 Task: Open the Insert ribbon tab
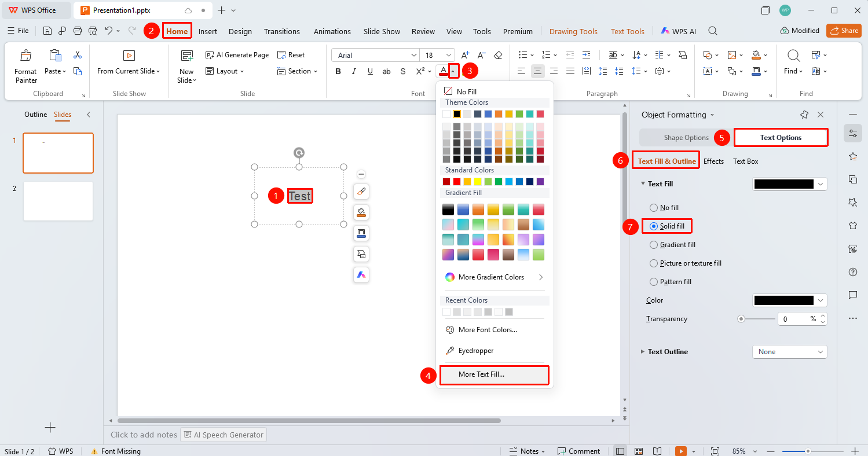pos(208,31)
